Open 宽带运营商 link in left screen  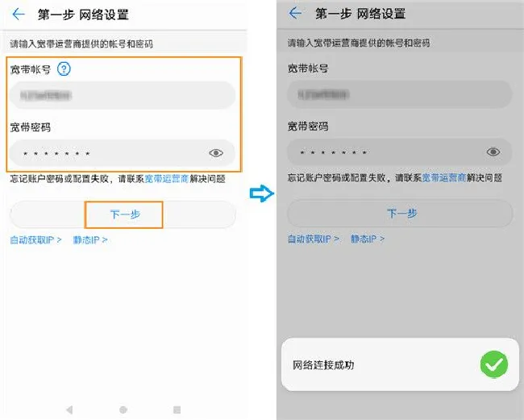(x=167, y=179)
